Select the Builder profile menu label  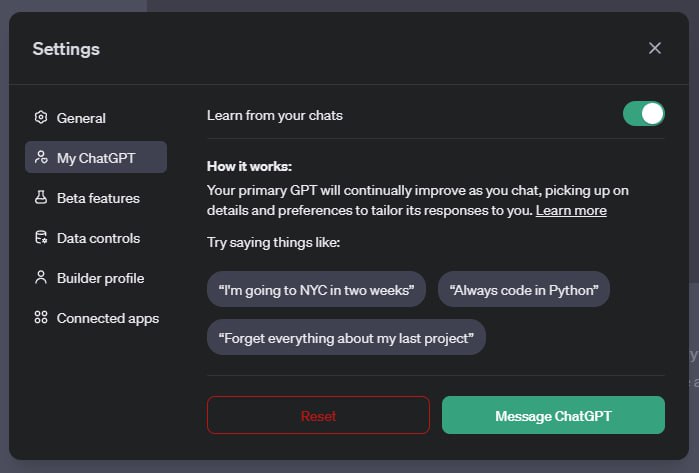pyautogui.click(x=100, y=278)
